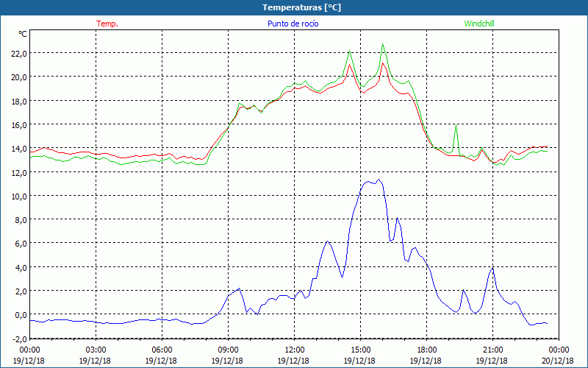Click the 12:00 time axis label
The width and height of the screenshot is (588, 368).
[294, 350]
